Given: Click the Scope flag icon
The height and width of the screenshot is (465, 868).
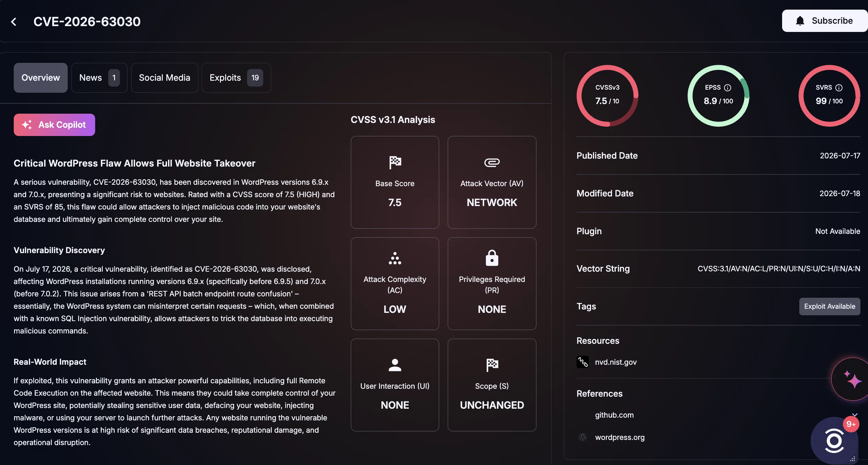Looking at the screenshot, I should (492, 365).
